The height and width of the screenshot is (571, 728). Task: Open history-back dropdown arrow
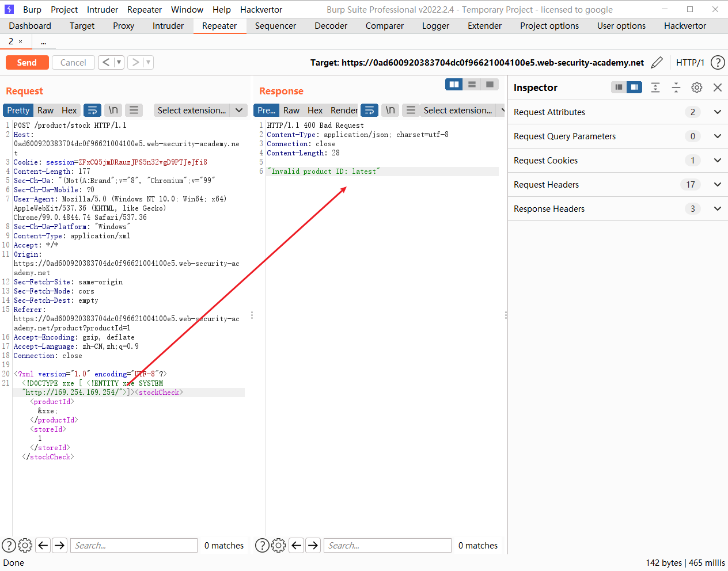click(119, 62)
